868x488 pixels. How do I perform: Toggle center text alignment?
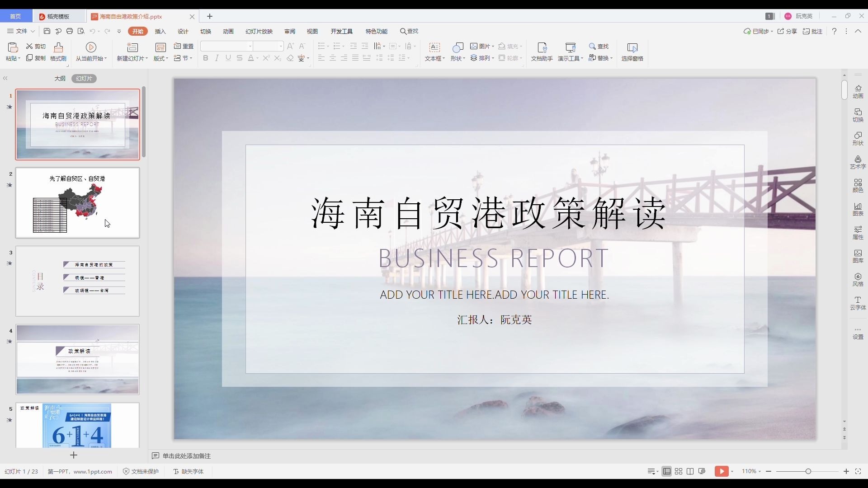pyautogui.click(x=333, y=58)
